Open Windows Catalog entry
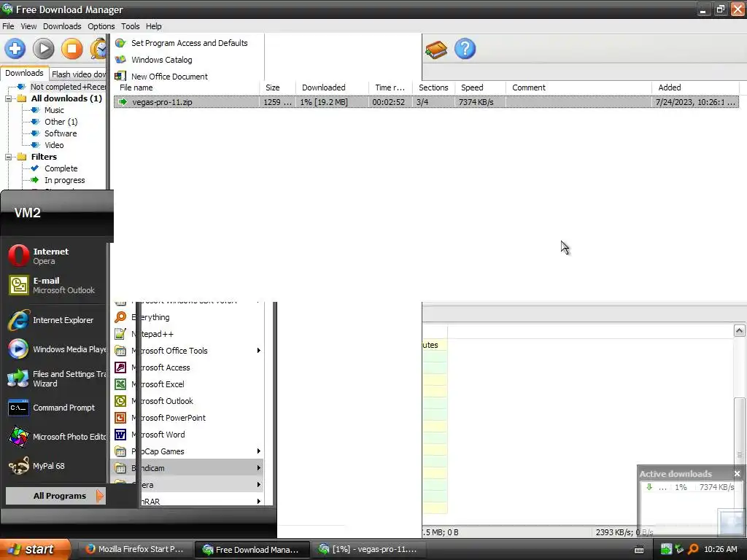Image resolution: width=747 pixels, height=560 pixels. point(161,60)
